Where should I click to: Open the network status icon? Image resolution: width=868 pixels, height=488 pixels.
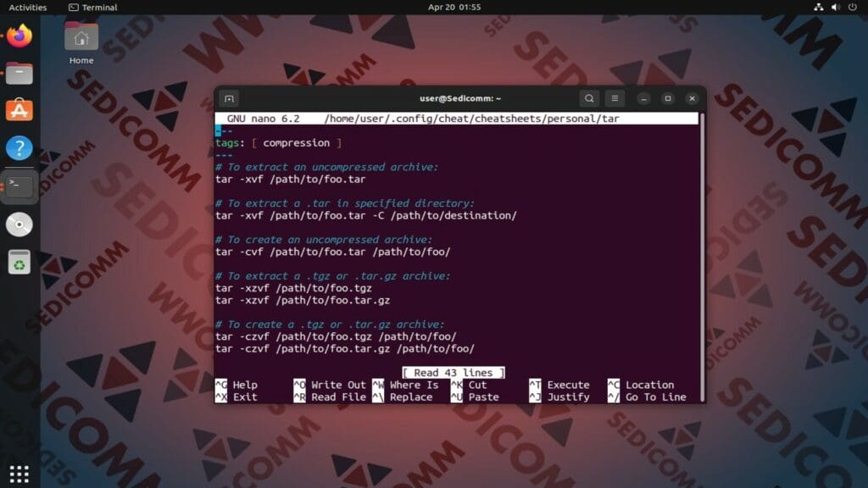818,7
